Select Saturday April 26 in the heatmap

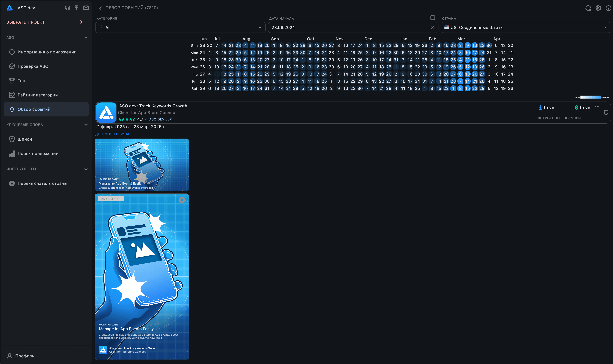coord(510,88)
